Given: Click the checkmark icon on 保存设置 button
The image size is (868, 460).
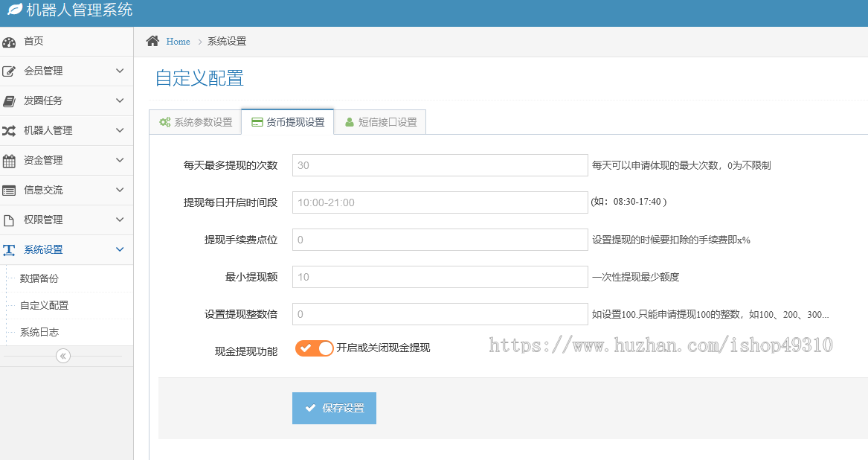Looking at the screenshot, I should click(x=311, y=409).
